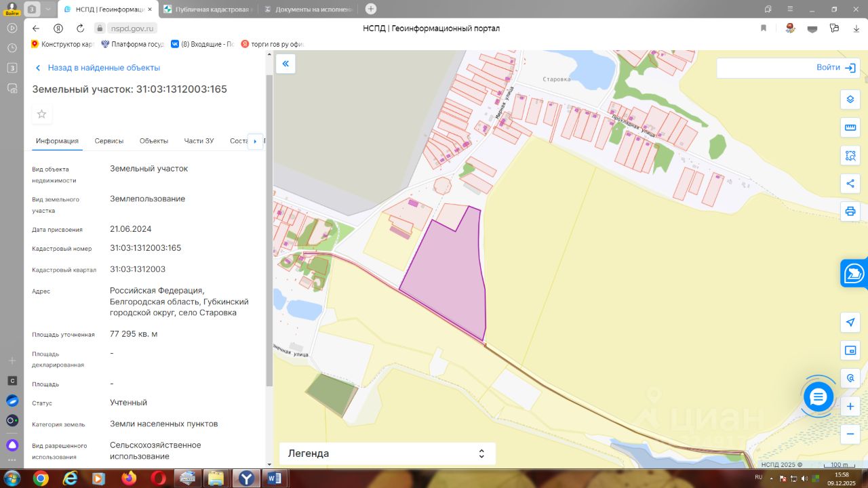Select the area search tool

coord(850,155)
